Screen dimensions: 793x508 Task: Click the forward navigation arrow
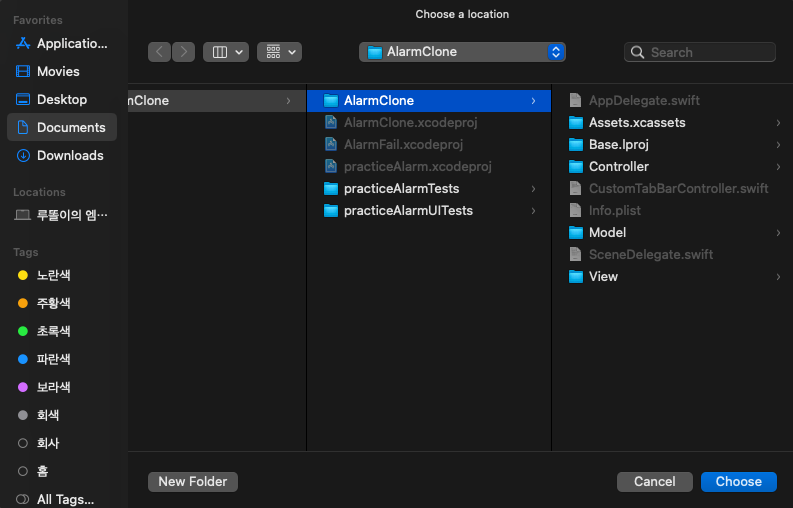coord(184,52)
